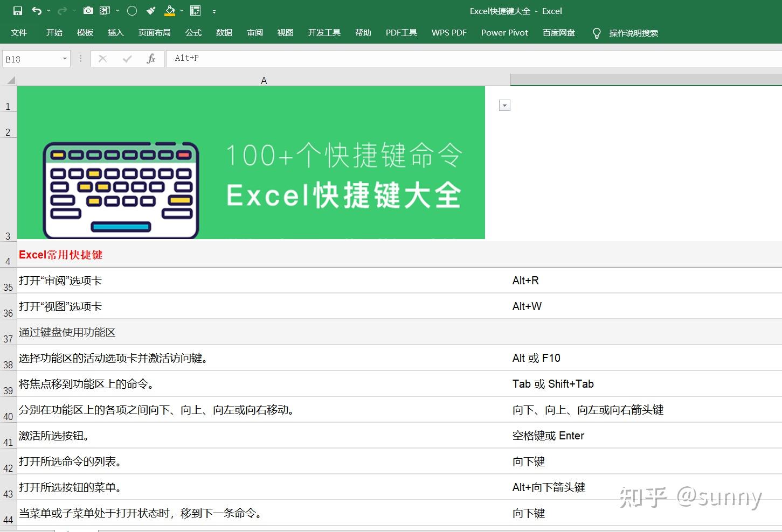Save the workbook with the floppy icon
This screenshot has height=532, width=782.
click(17, 11)
